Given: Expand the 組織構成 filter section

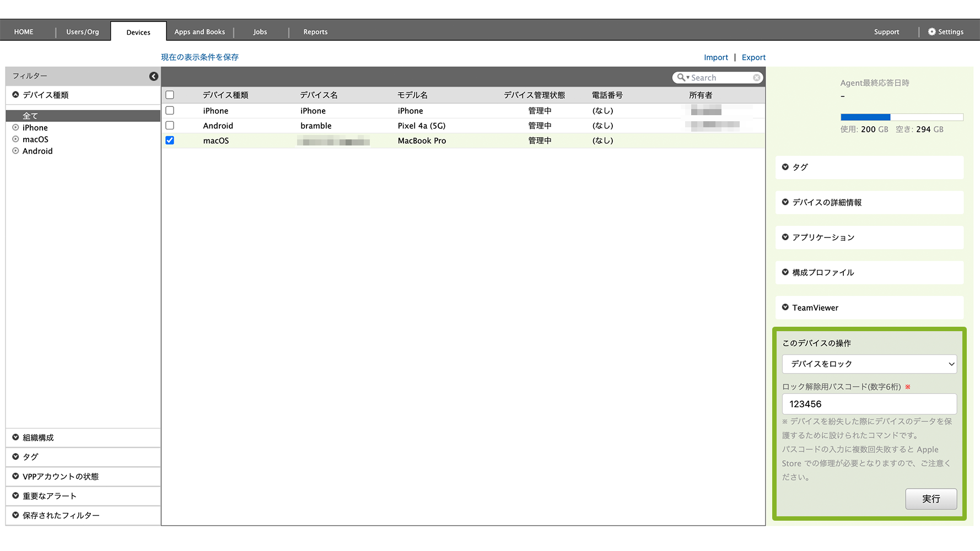Looking at the screenshot, I should 38,437.
